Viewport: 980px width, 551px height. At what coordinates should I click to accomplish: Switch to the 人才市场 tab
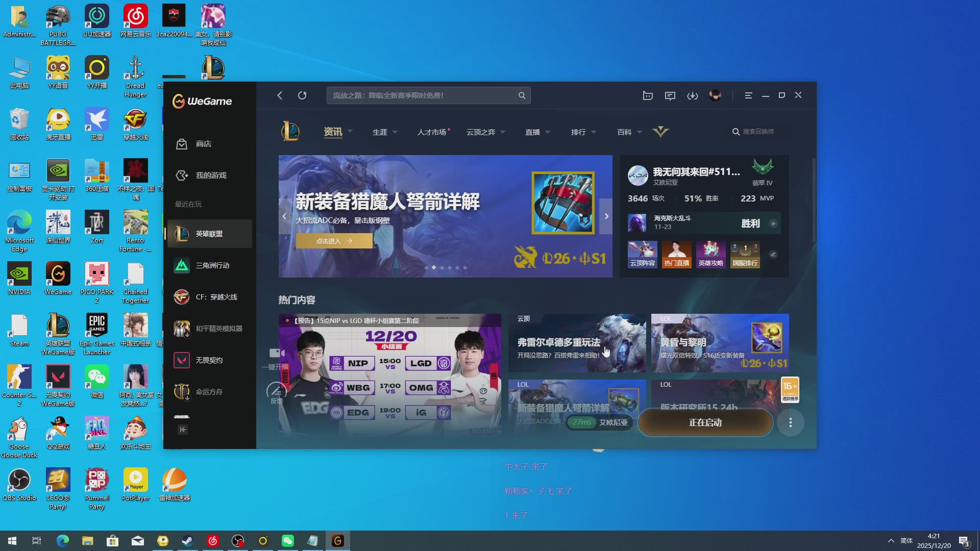432,132
